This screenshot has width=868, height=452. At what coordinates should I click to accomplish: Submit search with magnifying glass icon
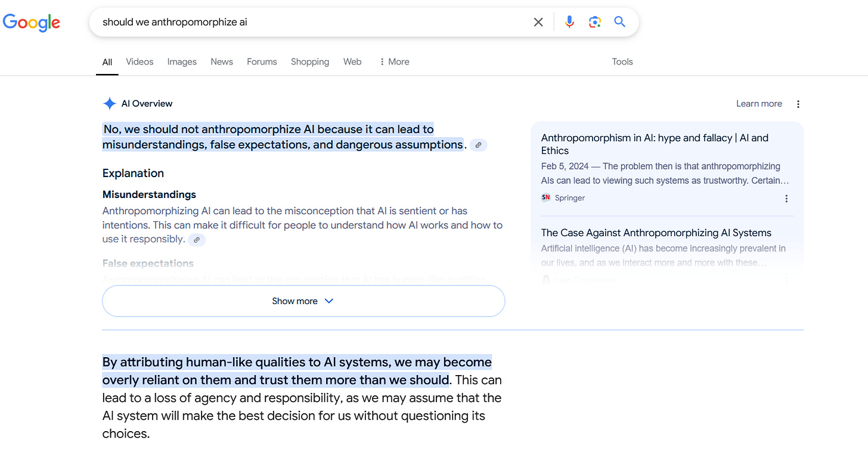click(619, 22)
